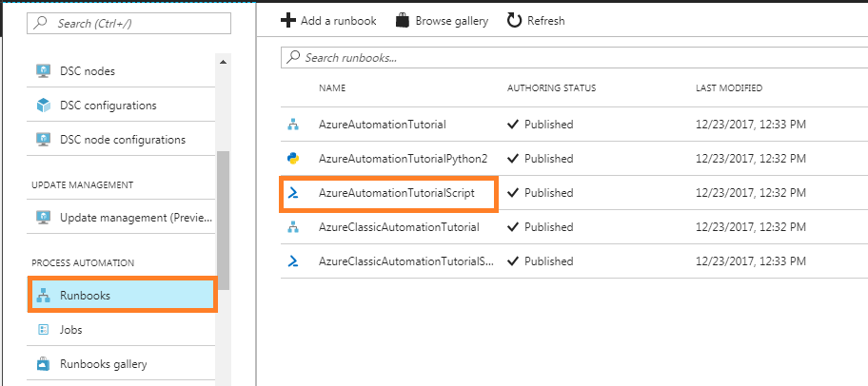Sort by the AUTHORING STATUS column header
This screenshot has height=386, width=868.
coord(551,88)
